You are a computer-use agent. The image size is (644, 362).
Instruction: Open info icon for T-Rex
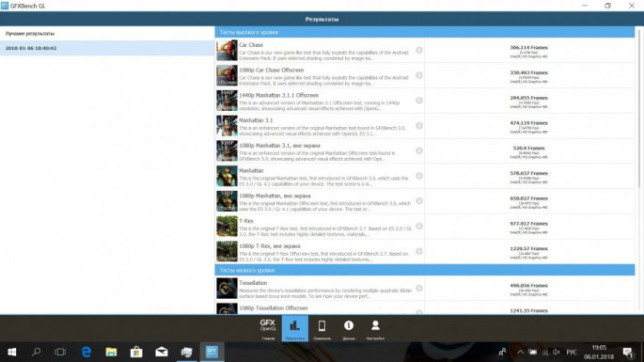[x=419, y=226]
